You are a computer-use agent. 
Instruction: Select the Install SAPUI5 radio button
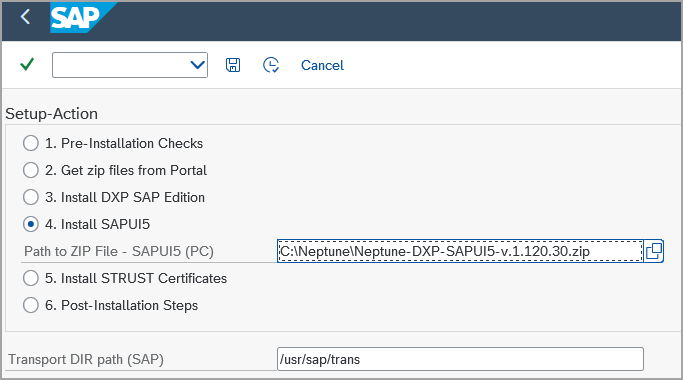pos(30,224)
